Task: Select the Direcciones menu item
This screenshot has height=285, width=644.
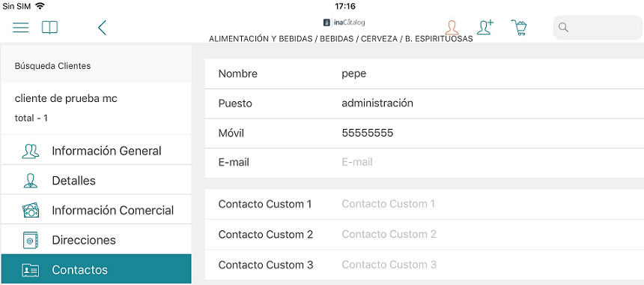Action: (x=97, y=240)
